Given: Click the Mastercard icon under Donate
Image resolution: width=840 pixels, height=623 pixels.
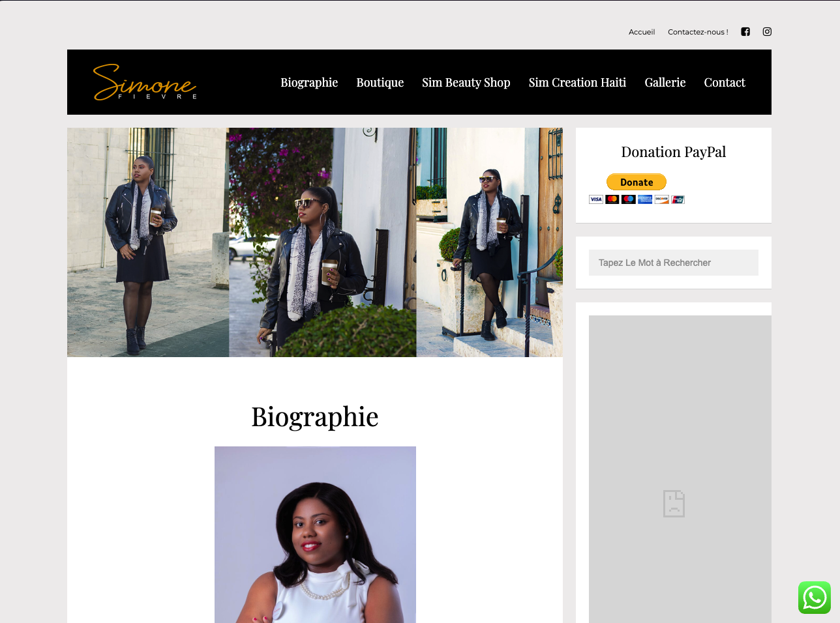Looking at the screenshot, I should click(612, 199).
